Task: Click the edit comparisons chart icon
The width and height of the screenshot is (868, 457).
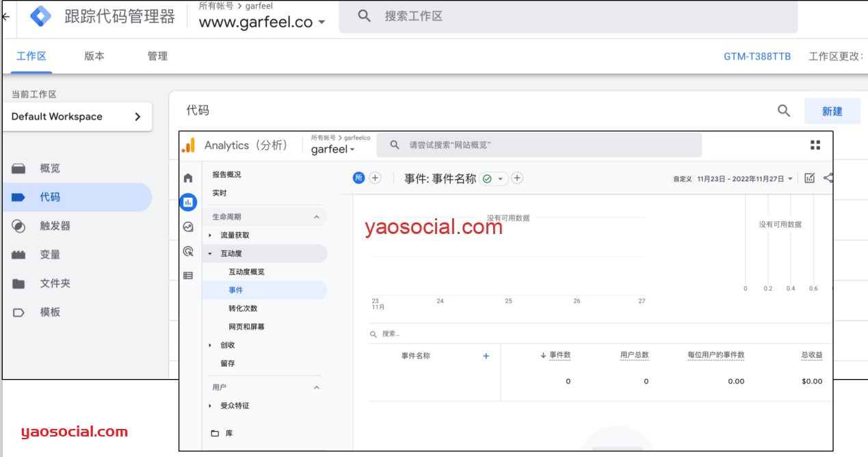Action: point(810,179)
